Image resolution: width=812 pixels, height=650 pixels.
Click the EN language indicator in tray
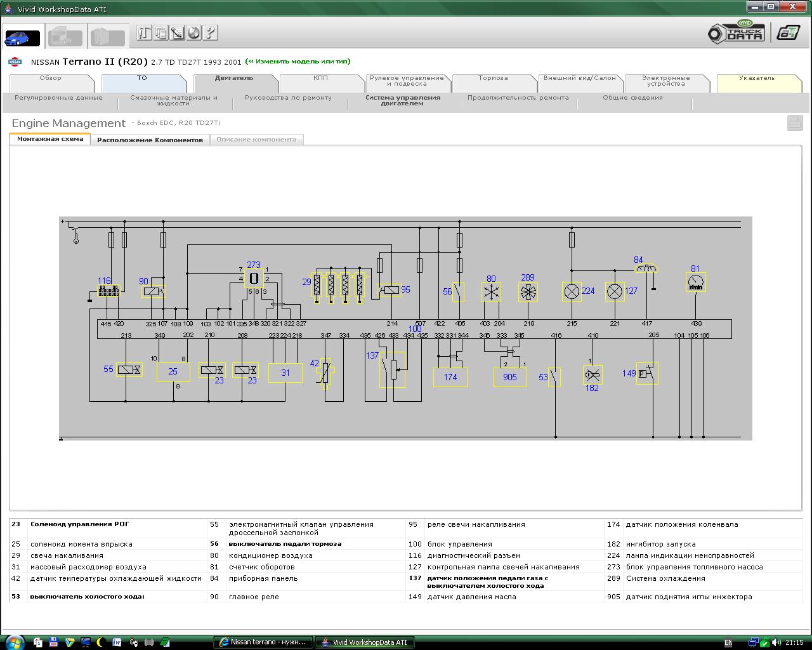(728, 643)
